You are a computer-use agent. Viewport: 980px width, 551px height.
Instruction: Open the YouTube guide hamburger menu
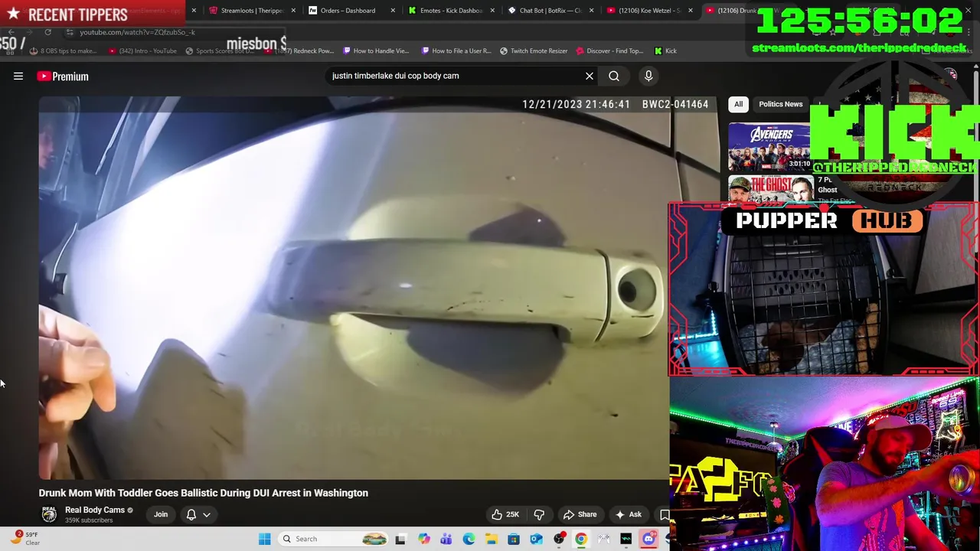tap(18, 76)
